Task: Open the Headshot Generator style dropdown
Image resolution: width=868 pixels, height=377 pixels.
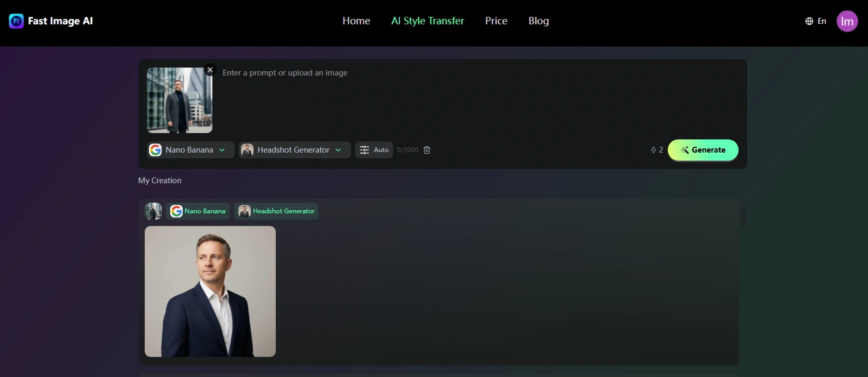Action: pos(295,150)
